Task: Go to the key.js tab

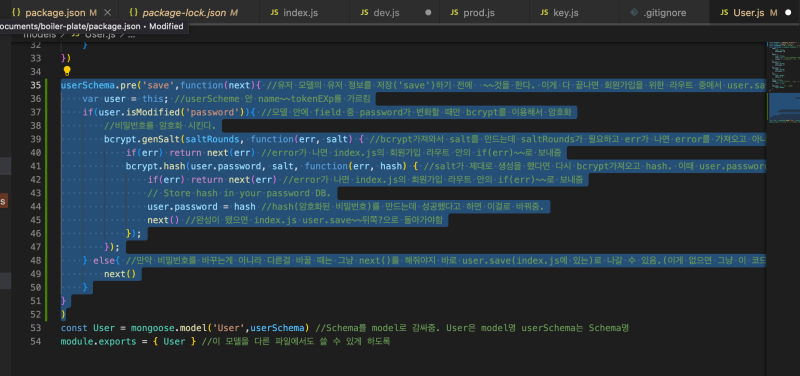Action: click(x=574, y=12)
